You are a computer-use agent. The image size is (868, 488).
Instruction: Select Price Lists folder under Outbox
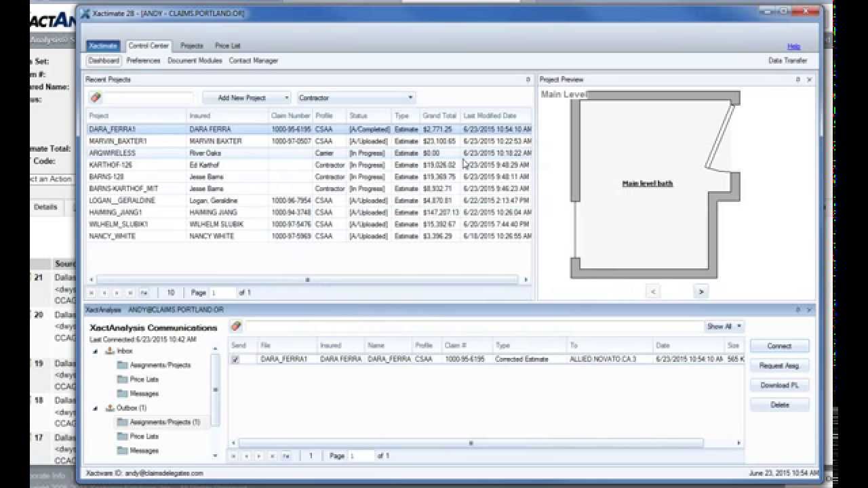click(x=138, y=436)
